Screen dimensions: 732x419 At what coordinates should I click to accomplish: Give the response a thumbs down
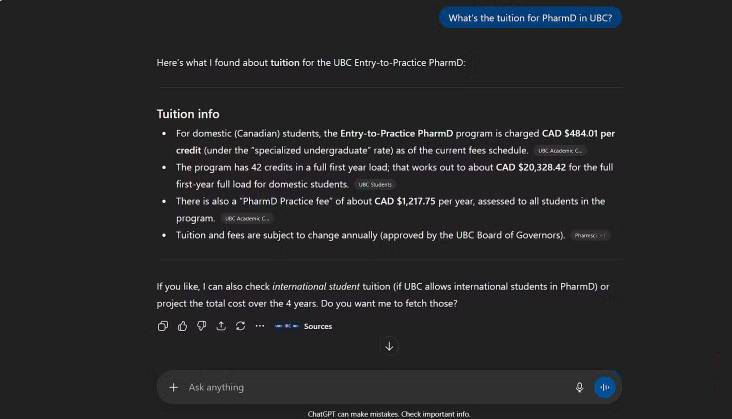click(x=201, y=326)
